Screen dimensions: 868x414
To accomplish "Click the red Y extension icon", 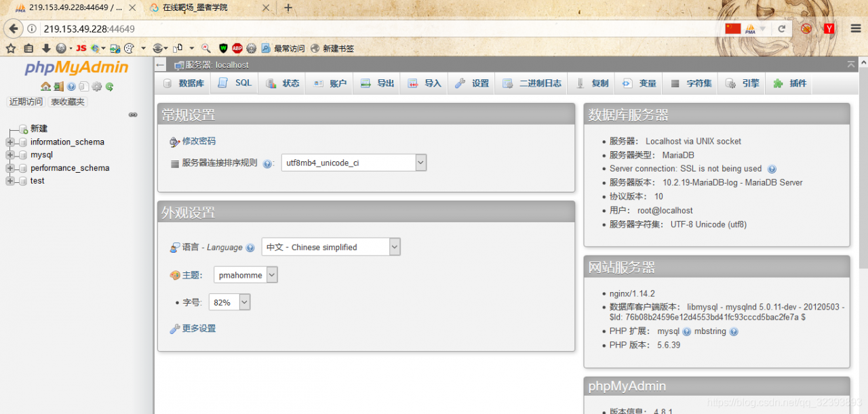I will (x=829, y=28).
